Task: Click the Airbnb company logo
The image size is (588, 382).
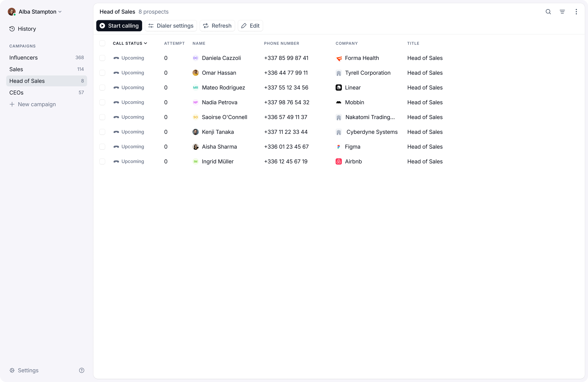Action: coord(339,161)
